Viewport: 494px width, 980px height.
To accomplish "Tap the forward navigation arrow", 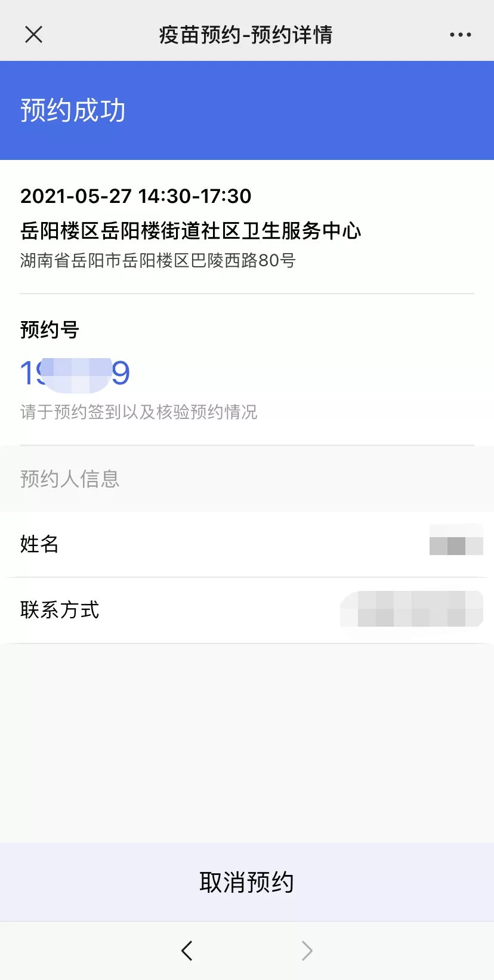I will pos(307,950).
